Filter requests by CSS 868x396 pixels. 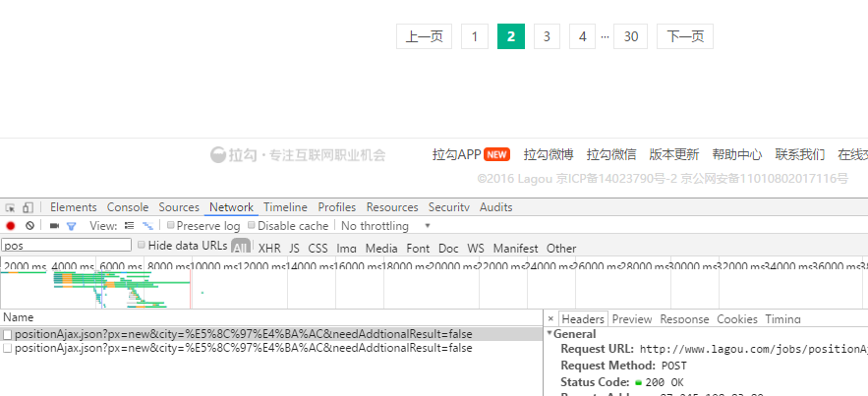click(318, 249)
